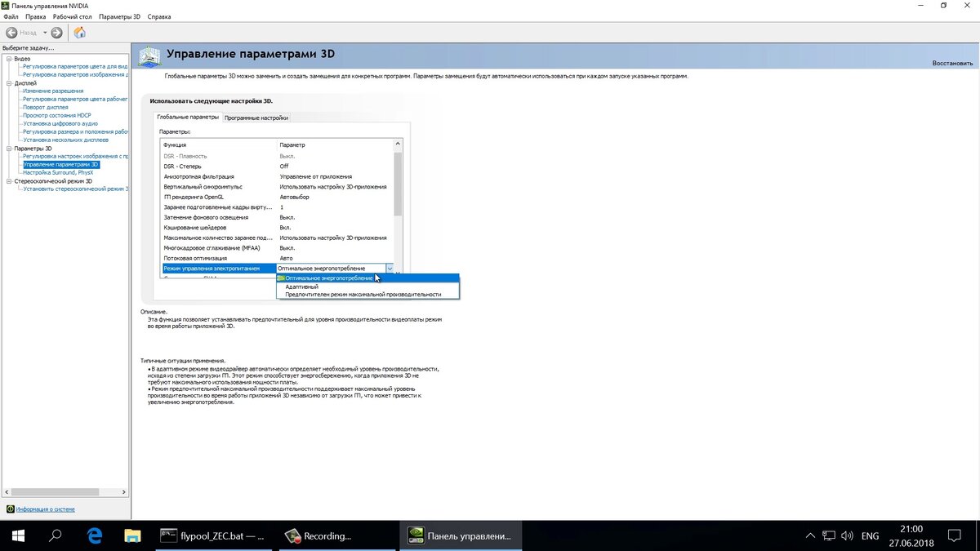Viewport: 980px width, 551px height.
Task: Select the Затенение фонового освещения row
Action: pyautogui.click(x=277, y=217)
